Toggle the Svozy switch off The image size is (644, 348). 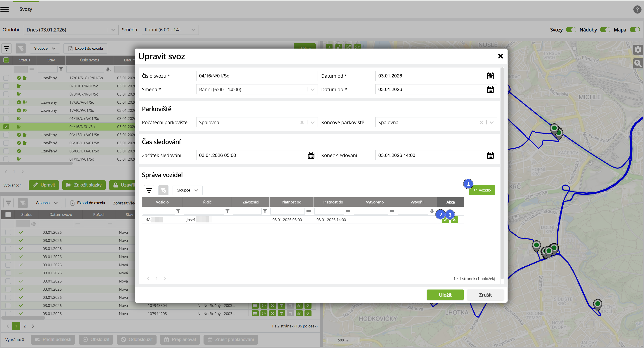[571, 30]
